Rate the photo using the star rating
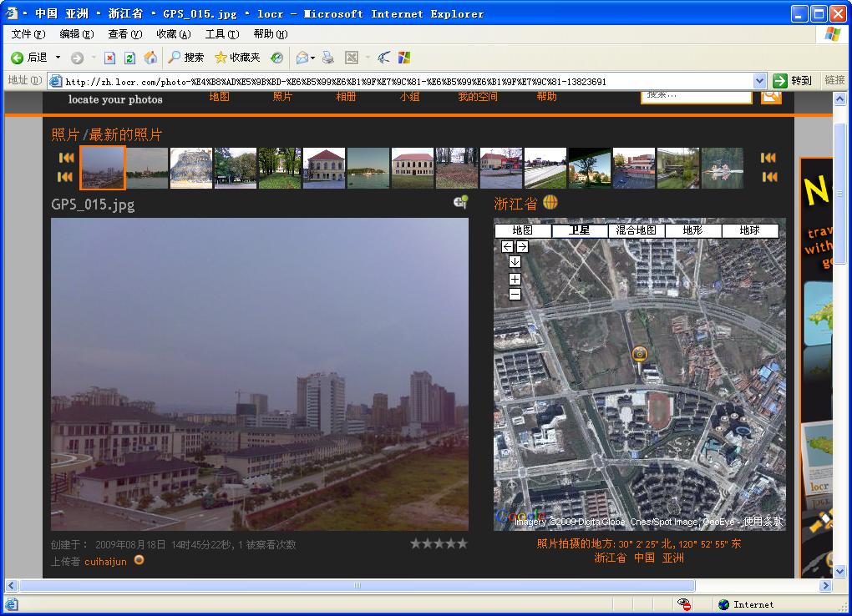Screen dimensions: 852x616 [x=439, y=543]
